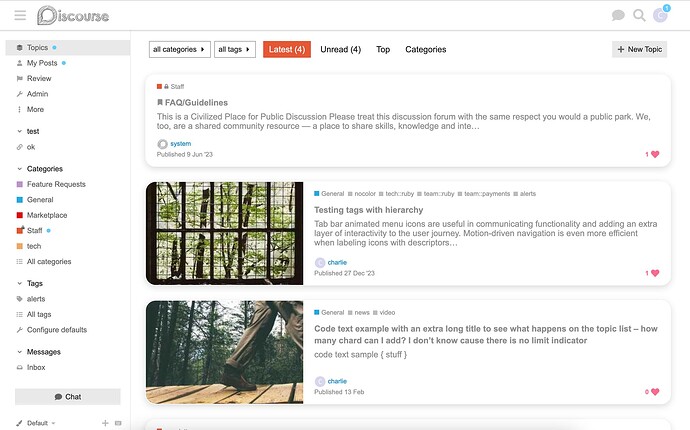Open the forest window topic thumbnail
This screenshot has width=690, height=430.
(x=224, y=233)
